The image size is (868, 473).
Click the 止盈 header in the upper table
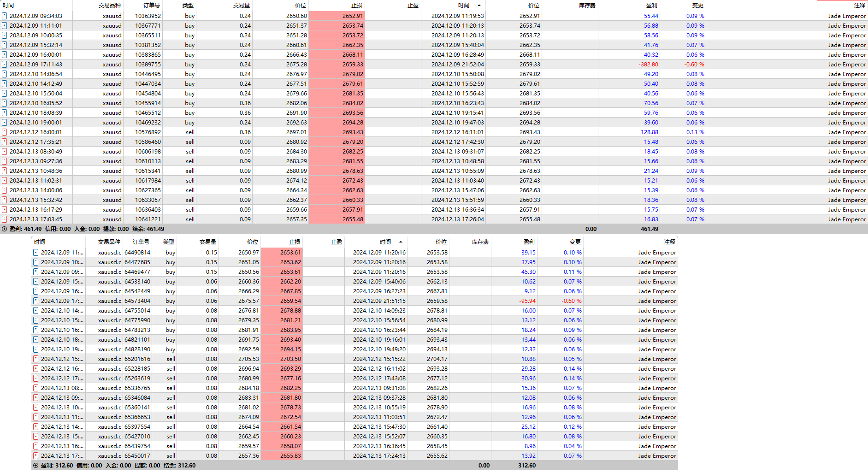point(413,6)
